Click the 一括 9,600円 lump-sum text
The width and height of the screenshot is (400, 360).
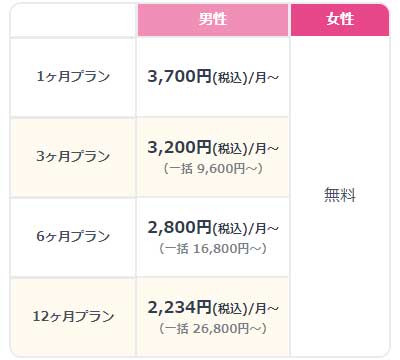pos(213,169)
